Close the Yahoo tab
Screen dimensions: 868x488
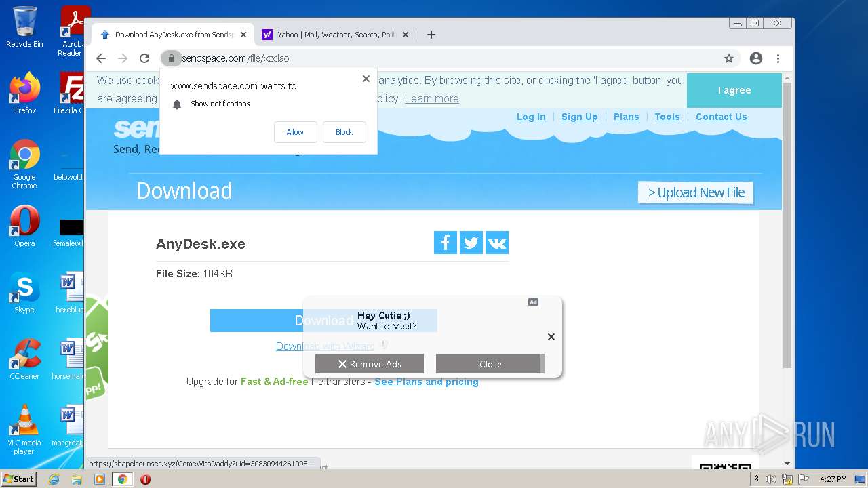406,35
